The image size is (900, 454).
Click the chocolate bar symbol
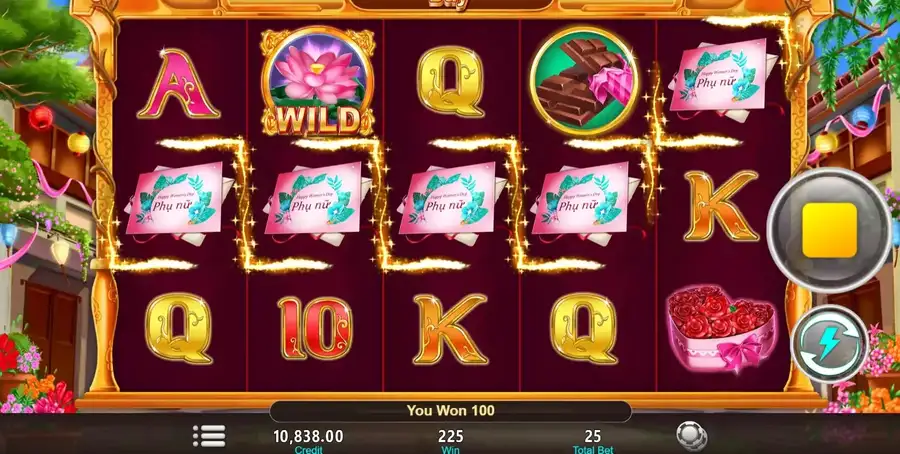[584, 81]
